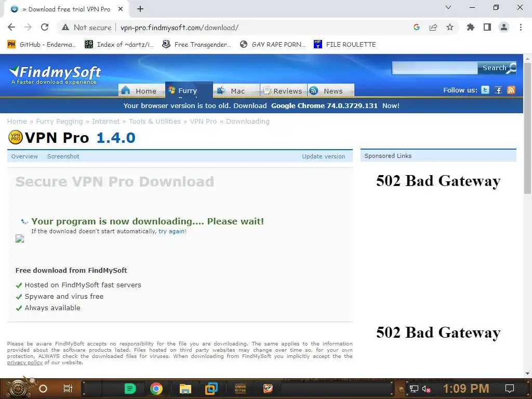
Task: Bookmark this page with the star icon
Action: [x=449, y=27]
